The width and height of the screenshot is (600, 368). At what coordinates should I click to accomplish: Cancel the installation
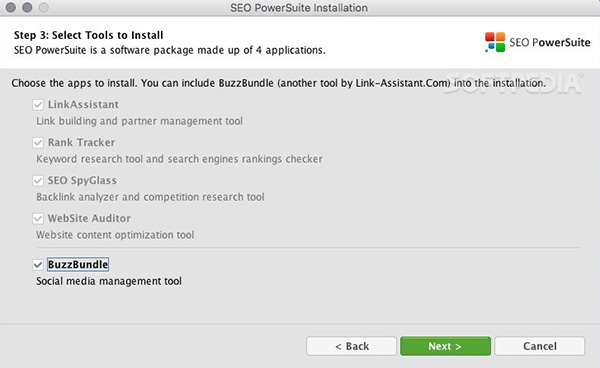click(540, 346)
